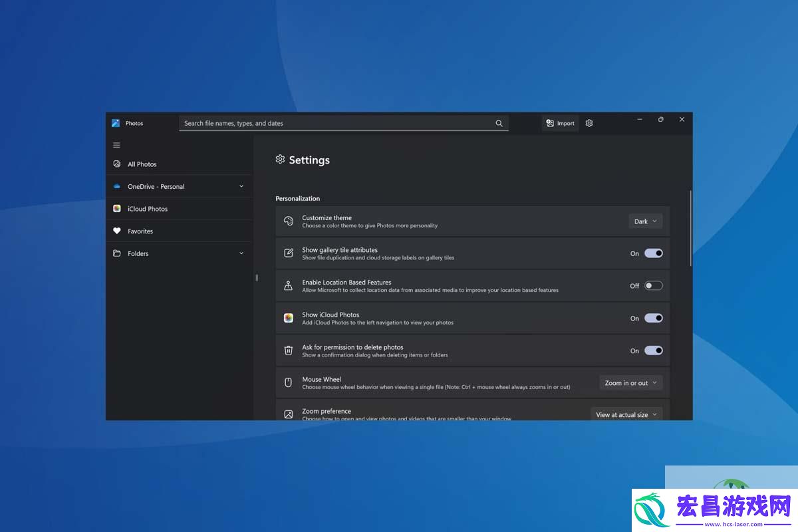Click the search magnifier icon
Screen dimensions: 798x532
click(x=499, y=123)
